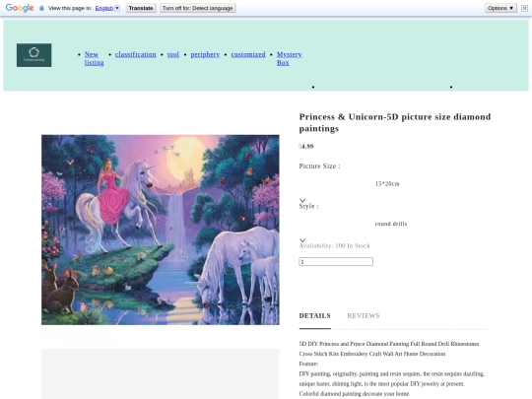
Task: Go to the Mystery Box page
Action: (x=289, y=58)
